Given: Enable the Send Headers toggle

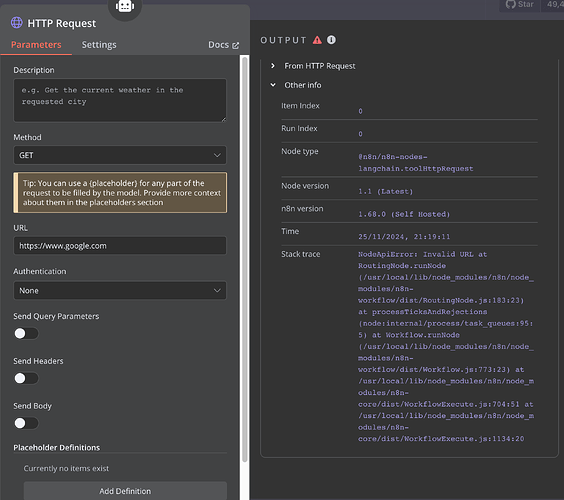Looking at the screenshot, I should coord(26,378).
